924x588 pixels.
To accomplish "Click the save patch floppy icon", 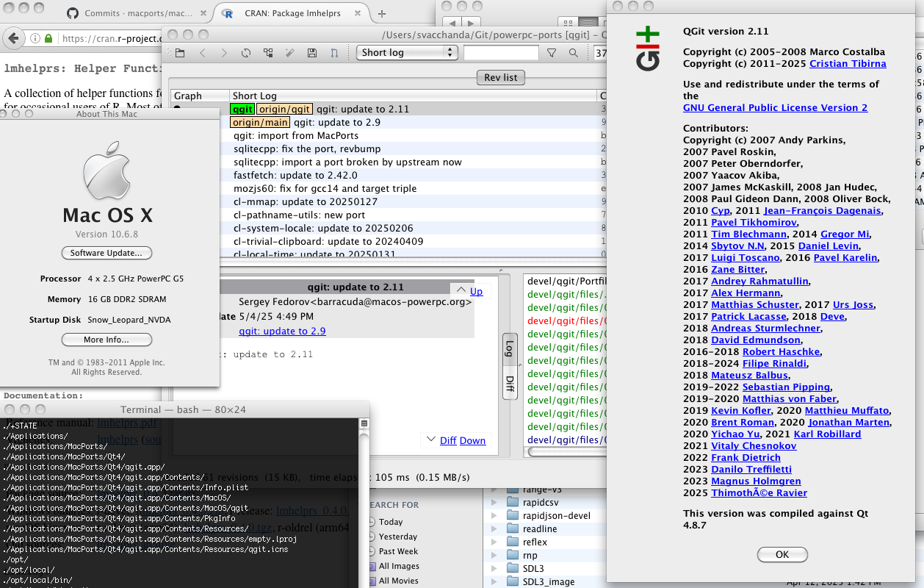I will pyautogui.click(x=312, y=53).
